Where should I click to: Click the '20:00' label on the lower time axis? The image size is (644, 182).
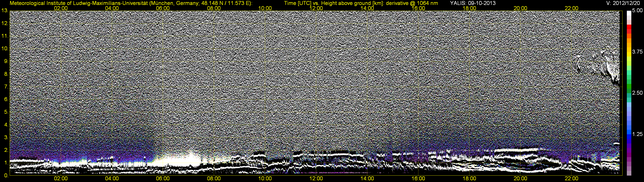point(521,179)
